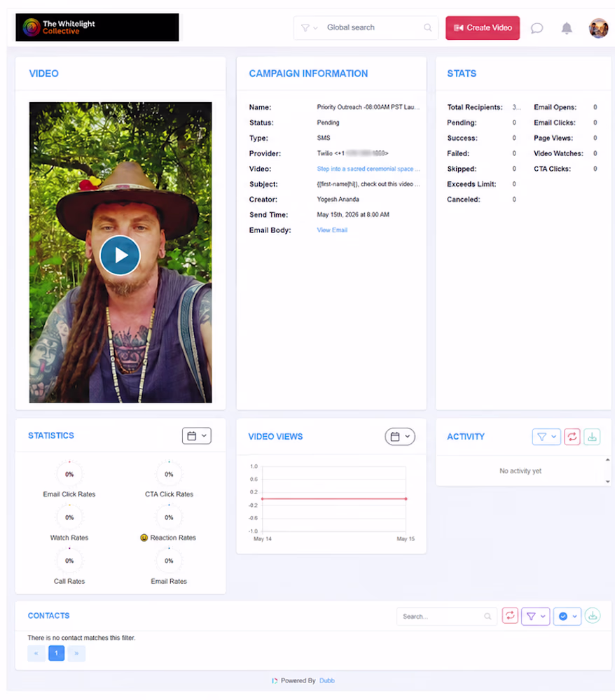Download the Activity log
This screenshot has width=615, height=700.
(x=592, y=437)
